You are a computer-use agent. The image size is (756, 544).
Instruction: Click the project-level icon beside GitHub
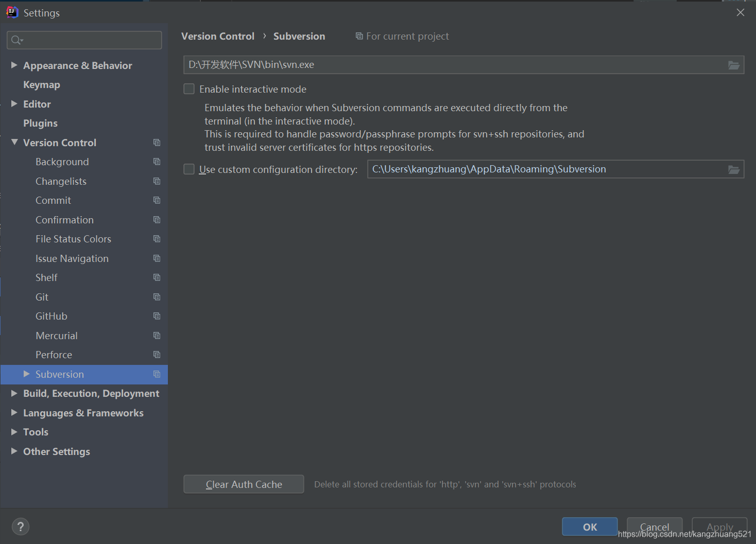click(157, 316)
